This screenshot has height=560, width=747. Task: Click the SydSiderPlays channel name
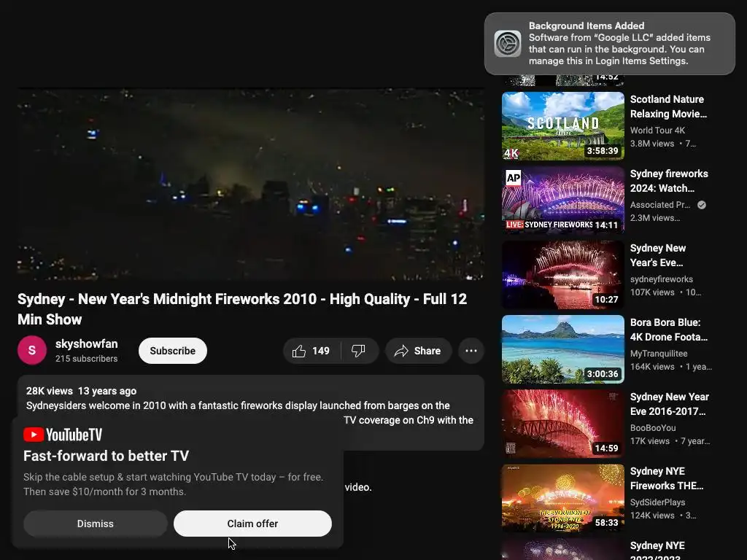pos(657,502)
